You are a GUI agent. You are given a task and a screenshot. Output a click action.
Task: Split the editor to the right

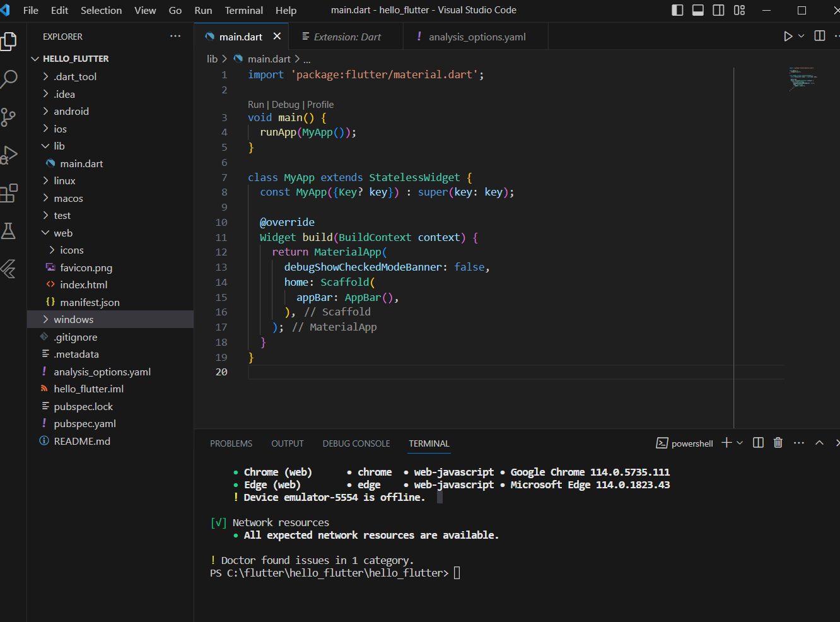[820, 36]
